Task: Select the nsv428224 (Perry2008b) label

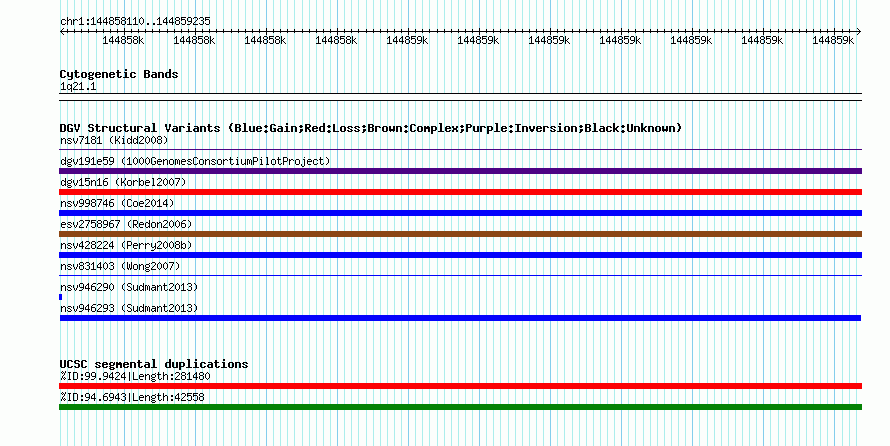Action: (126, 245)
